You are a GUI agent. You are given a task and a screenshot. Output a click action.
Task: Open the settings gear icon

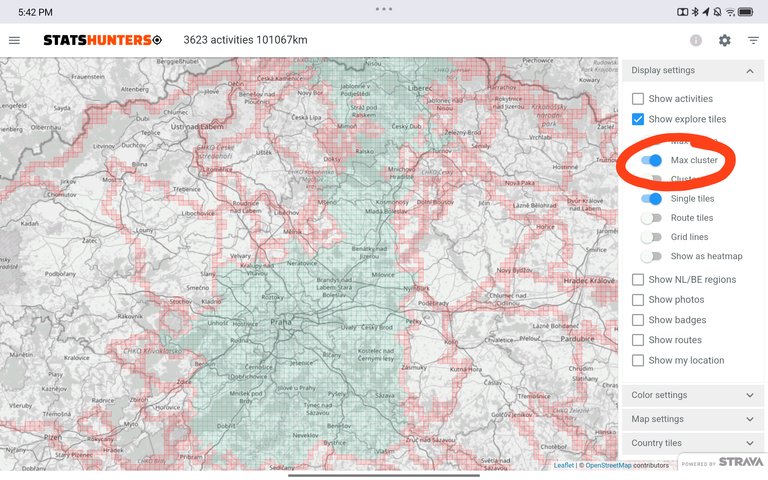[x=724, y=41]
